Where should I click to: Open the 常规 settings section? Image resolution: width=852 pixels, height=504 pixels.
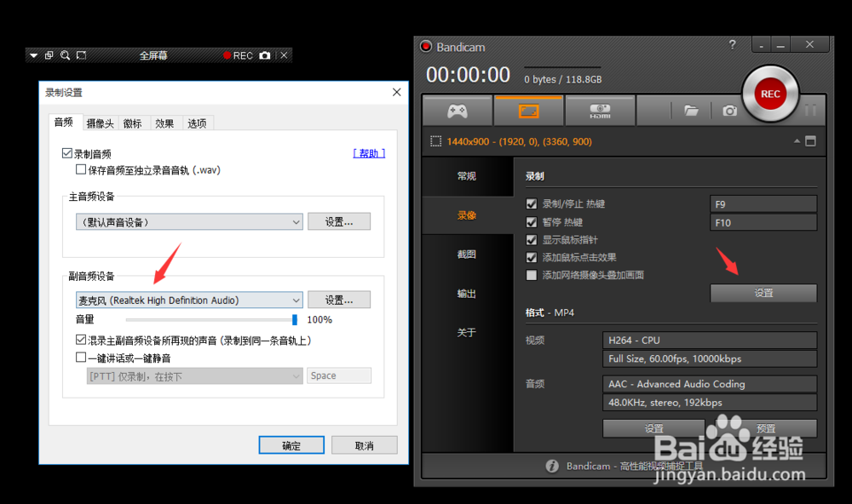(467, 176)
